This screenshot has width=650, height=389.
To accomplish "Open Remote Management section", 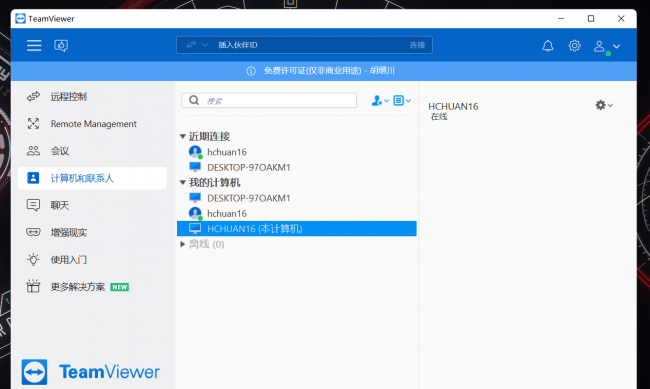I will (x=92, y=124).
